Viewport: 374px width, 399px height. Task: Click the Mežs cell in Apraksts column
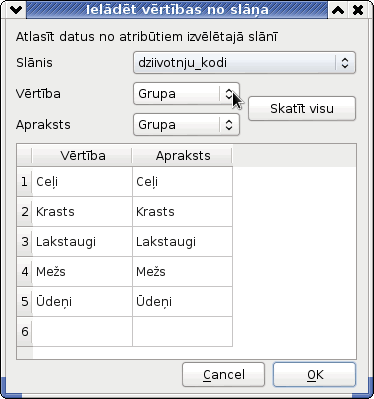(x=183, y=272)
